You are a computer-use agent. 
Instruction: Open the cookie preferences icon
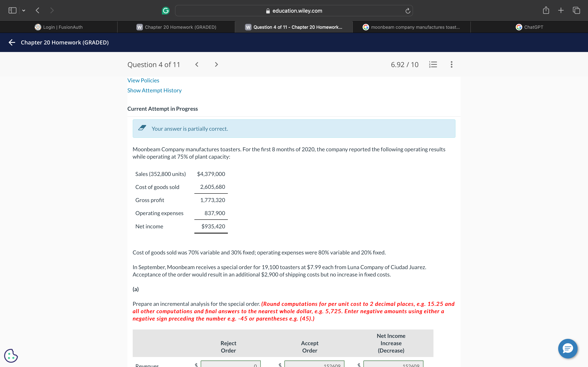click(11, 356)
